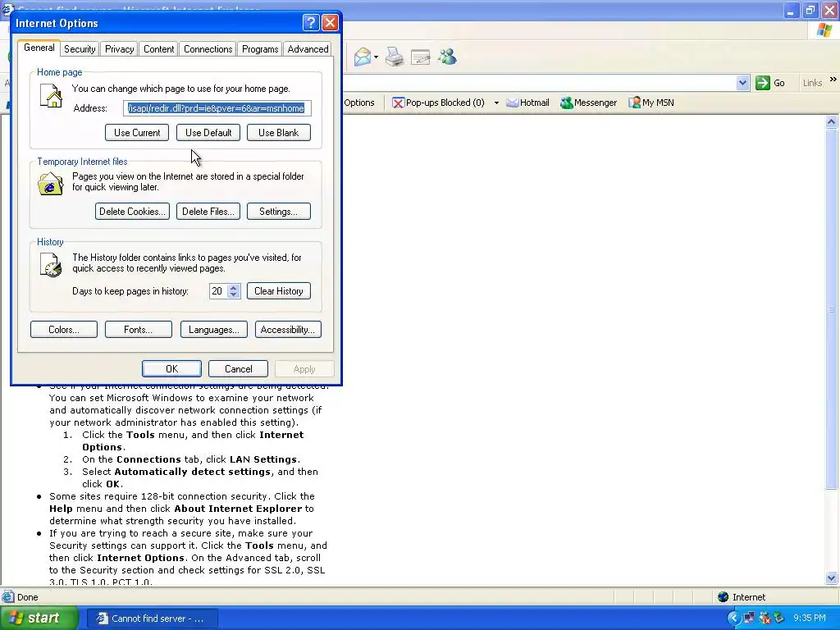Open the Mail toolbar dropdown arrow

point(376,57)
